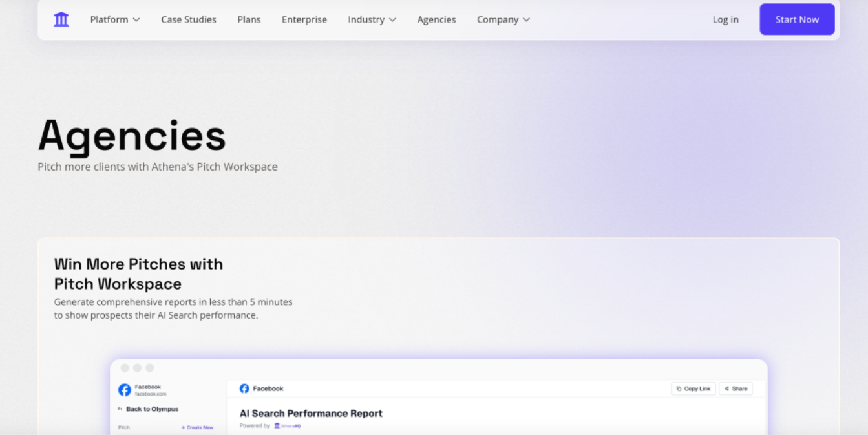The height and width of the screenshot is (435, 868).
Task: Click the Athena temple logo icon
Action: [61, 19]
